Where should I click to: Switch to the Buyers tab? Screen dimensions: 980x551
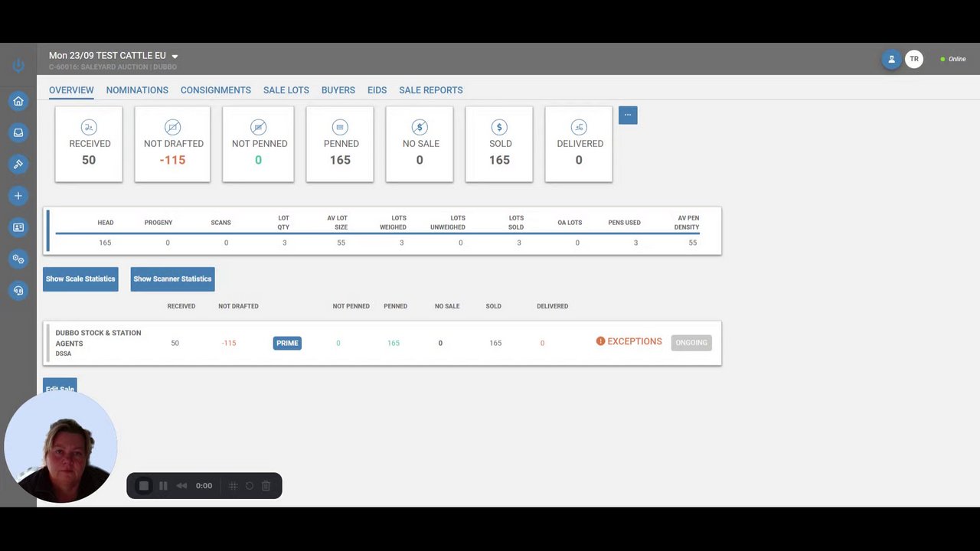click(338, 90)
